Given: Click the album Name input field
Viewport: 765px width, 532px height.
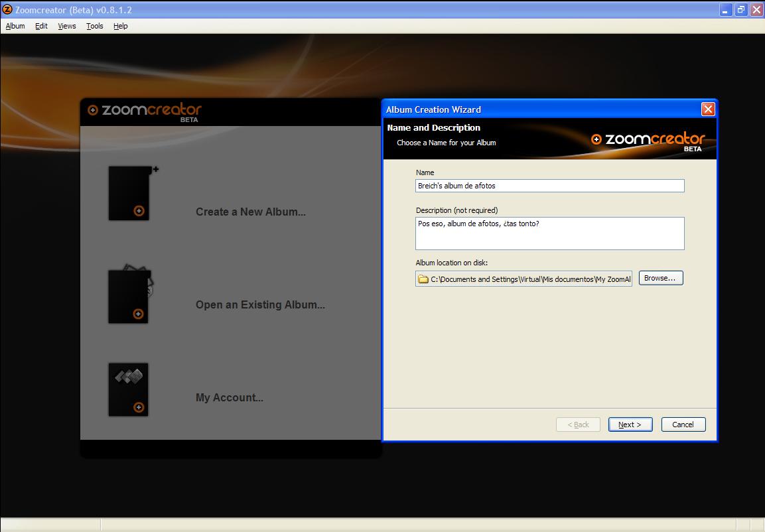Looking at the screenshot, I should [550, 186].
